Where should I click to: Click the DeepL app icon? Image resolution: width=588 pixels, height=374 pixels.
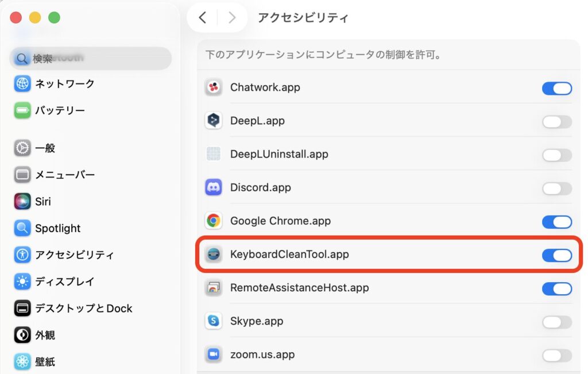(214, 121)
